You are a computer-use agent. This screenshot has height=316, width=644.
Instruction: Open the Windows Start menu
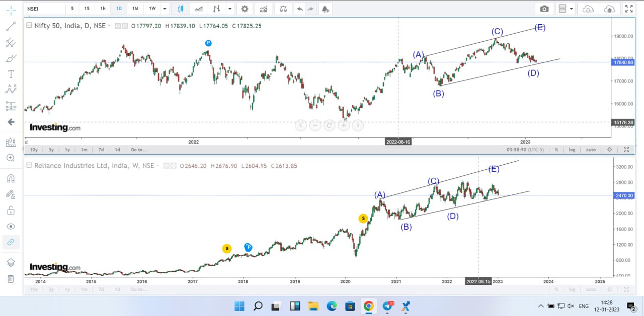[239, 305]
